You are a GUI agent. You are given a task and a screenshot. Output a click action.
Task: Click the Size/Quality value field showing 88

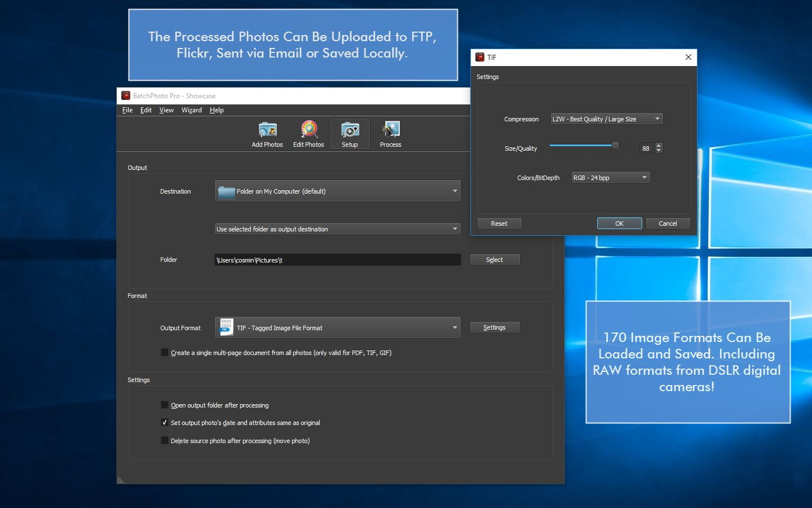tap(647, 148)
